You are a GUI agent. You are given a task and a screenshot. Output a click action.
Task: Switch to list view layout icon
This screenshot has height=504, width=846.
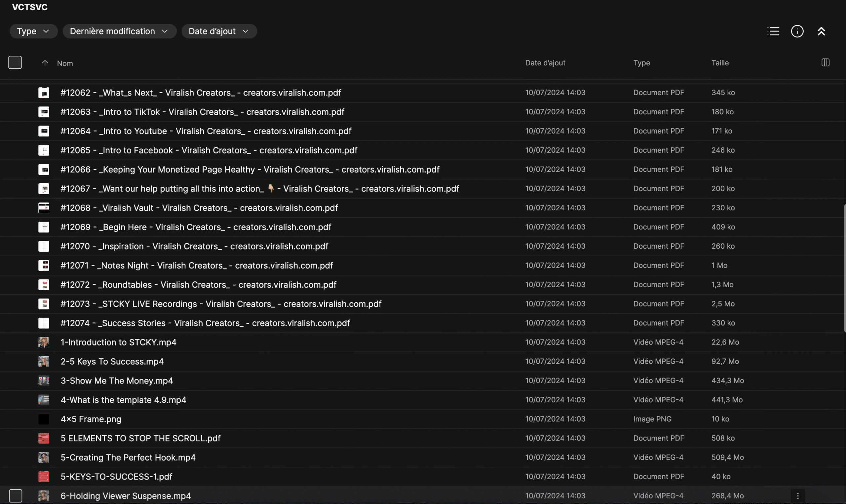click(x=773, y=31)
